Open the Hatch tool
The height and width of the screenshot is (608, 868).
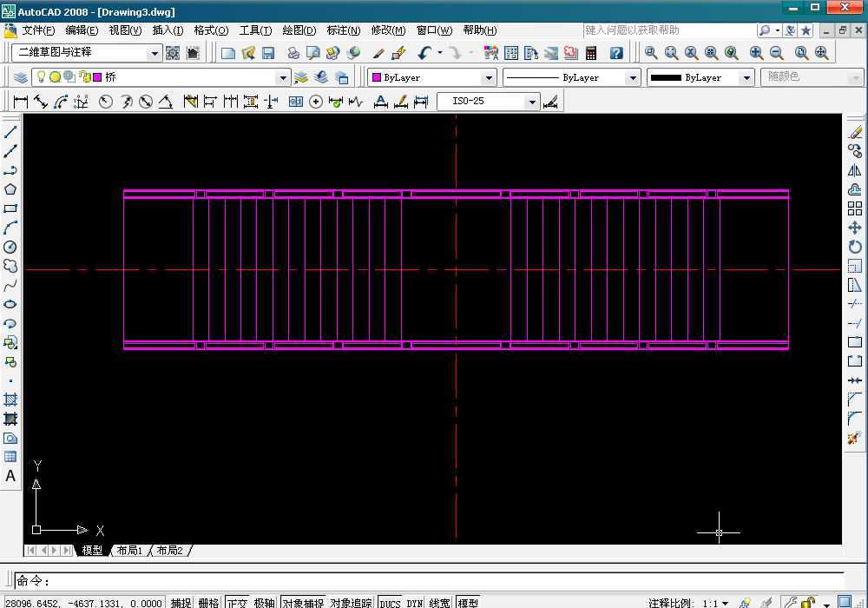tap(10, 400)
